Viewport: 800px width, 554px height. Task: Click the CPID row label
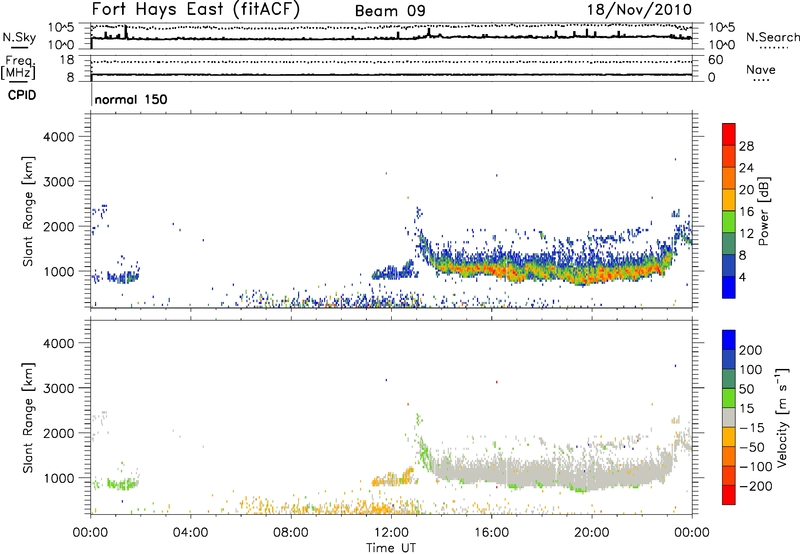(x=22, y=95)
